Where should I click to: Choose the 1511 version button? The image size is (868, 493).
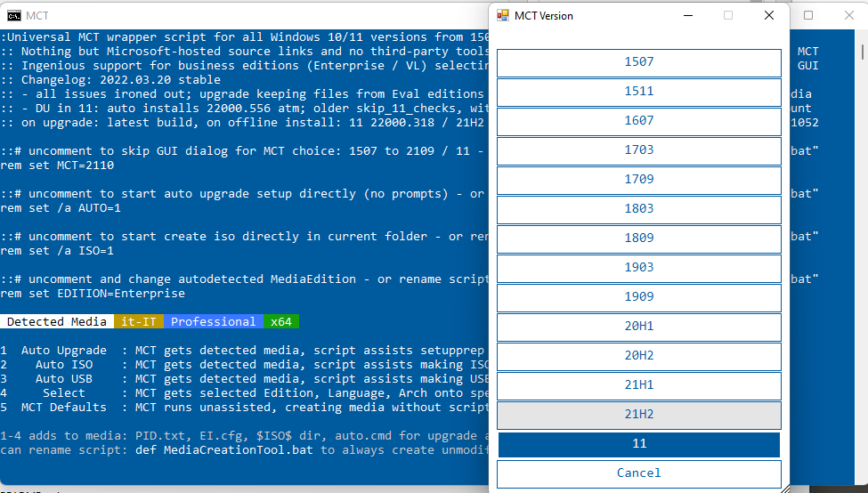[639, 92]
